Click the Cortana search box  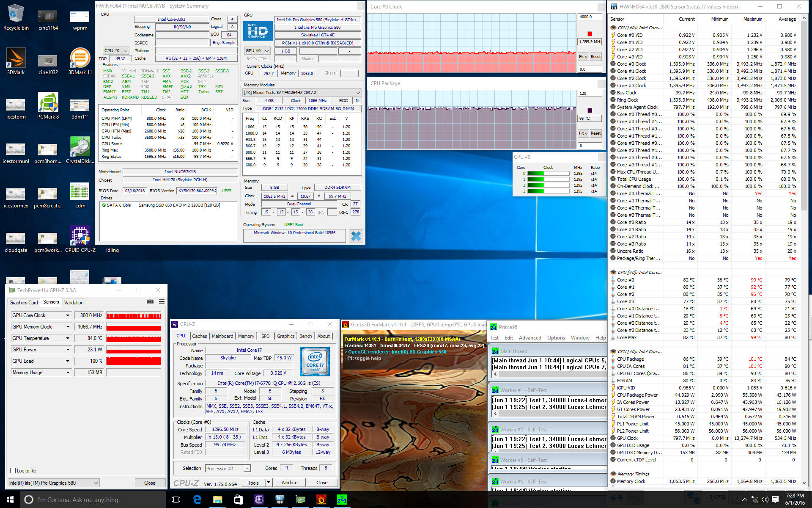click(93, 500)
